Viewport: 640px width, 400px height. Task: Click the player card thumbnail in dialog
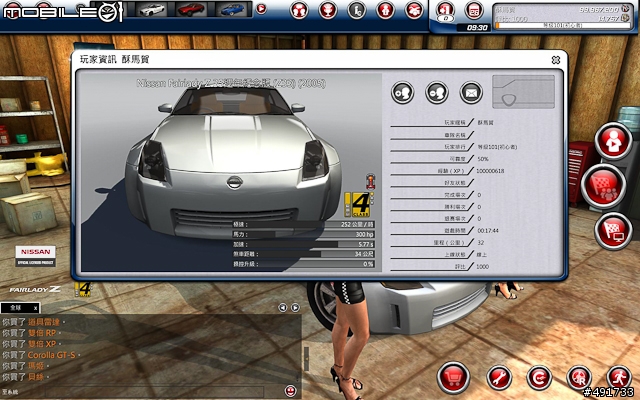523,92
